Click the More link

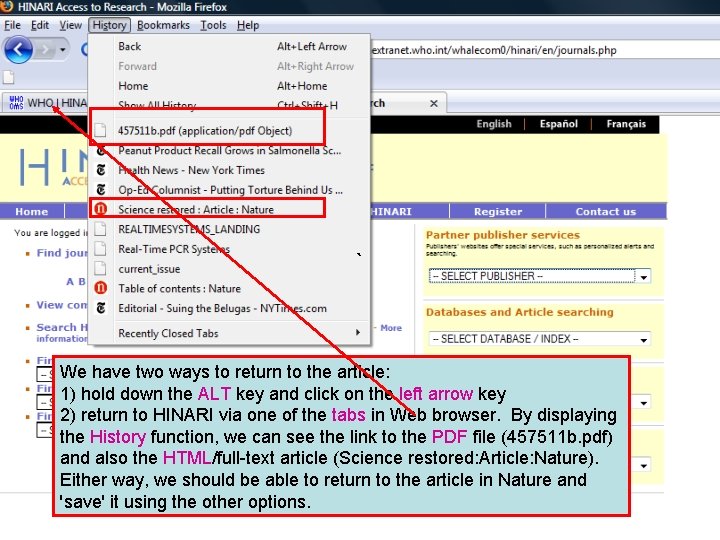[x=391, y=328]
